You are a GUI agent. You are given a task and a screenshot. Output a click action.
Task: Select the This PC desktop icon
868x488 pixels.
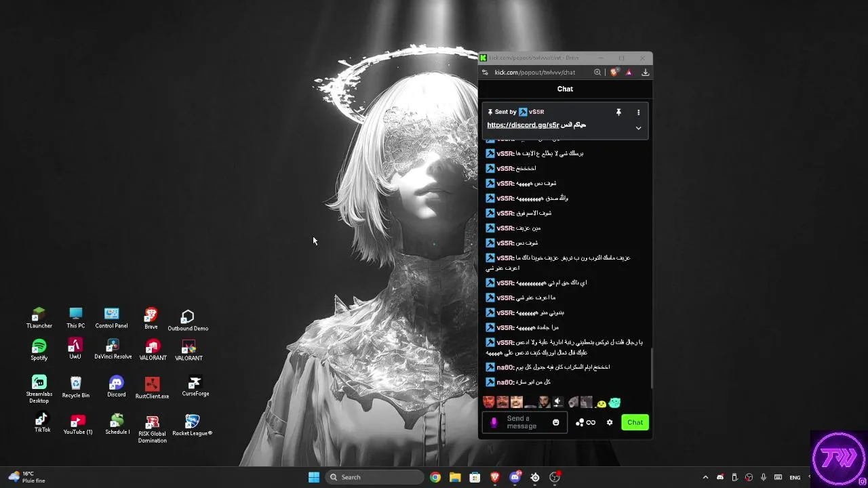76,318
